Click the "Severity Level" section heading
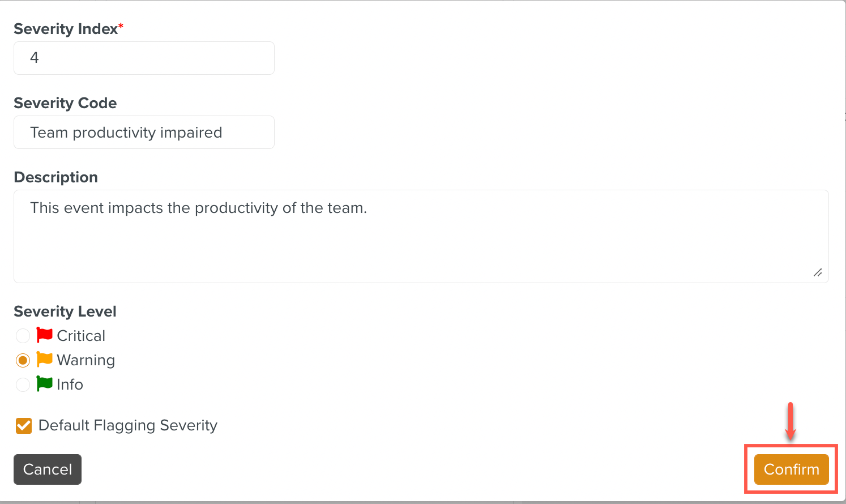Viewport: 846px width, 504px height. [65, 311]
